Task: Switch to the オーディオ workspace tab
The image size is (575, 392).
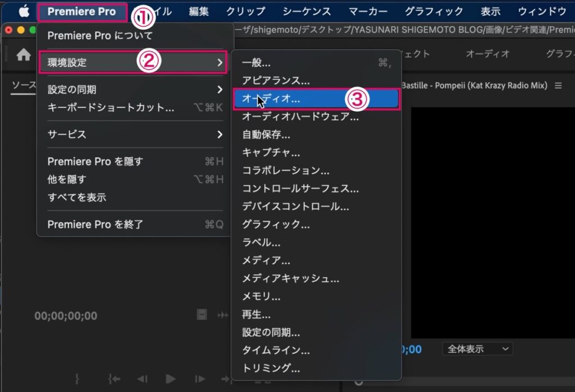Action: 487,54
